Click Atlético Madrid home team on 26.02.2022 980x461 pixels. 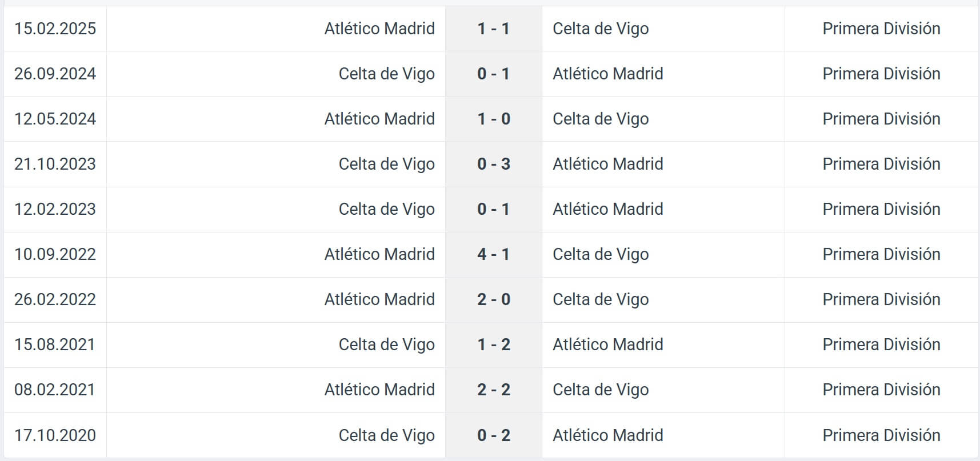[x=379, y=299]
